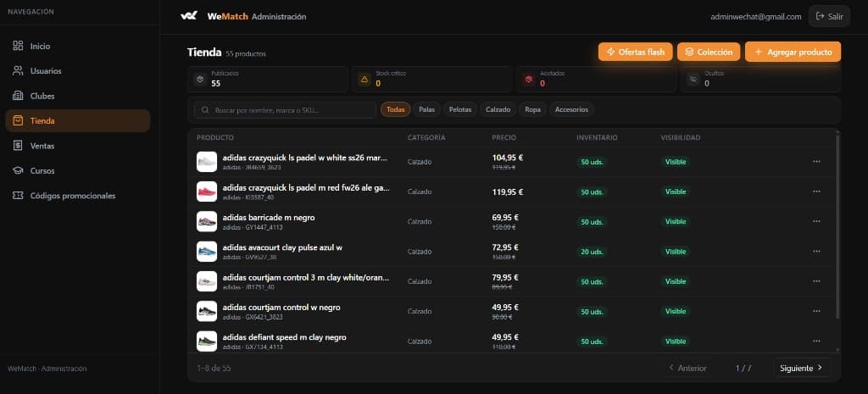Click 20 uds. inventory badge of avacourt

click(592, 252)
